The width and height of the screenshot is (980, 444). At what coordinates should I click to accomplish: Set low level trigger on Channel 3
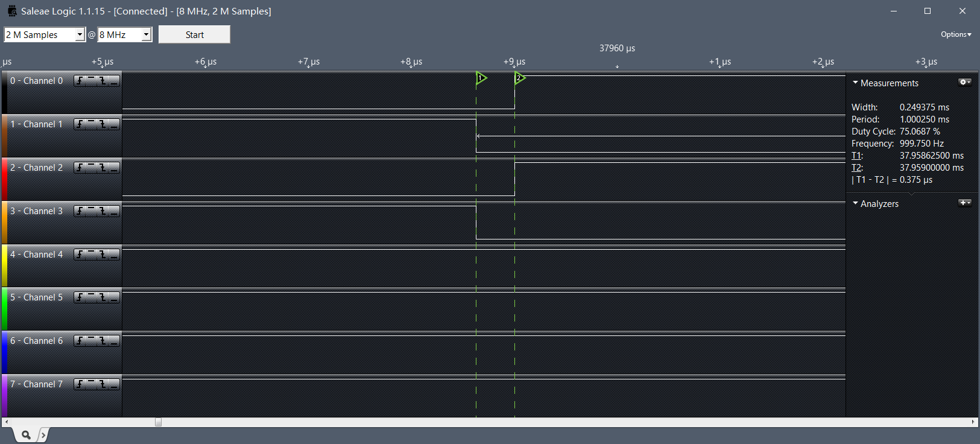pyautogui.click(x=114, y=211)
